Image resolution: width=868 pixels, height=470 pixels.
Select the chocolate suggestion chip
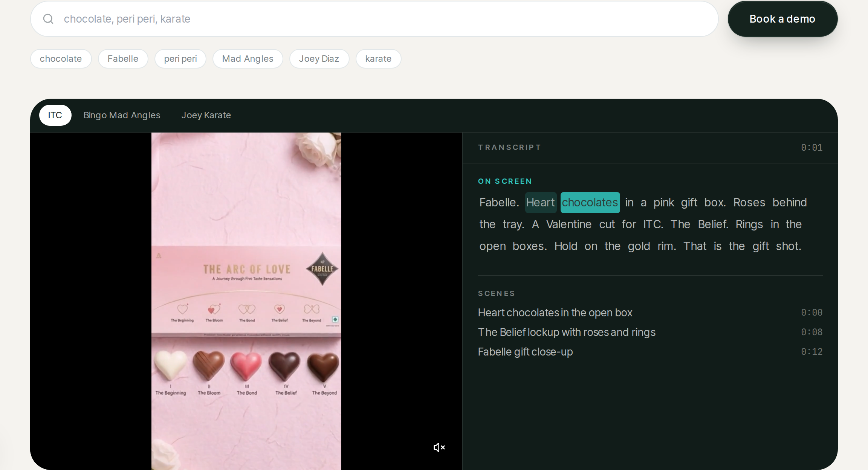[x=61, y=59]
